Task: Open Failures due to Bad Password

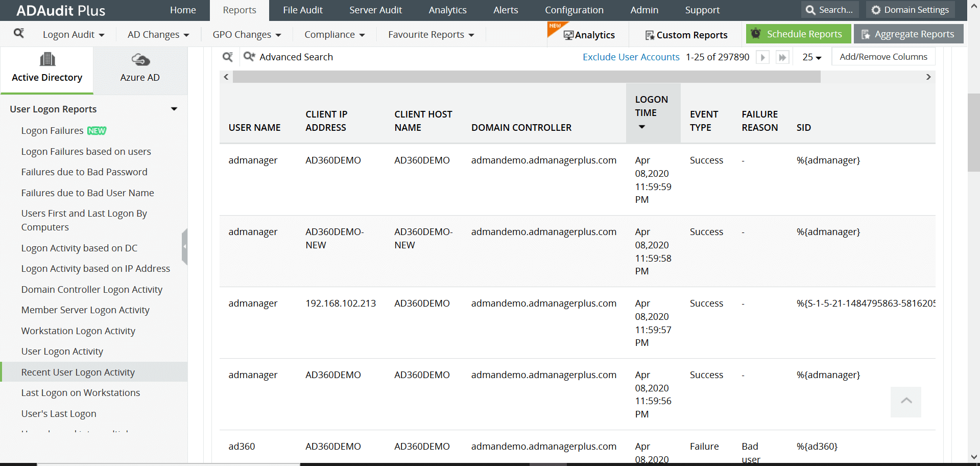Action: tap(84, 172)
